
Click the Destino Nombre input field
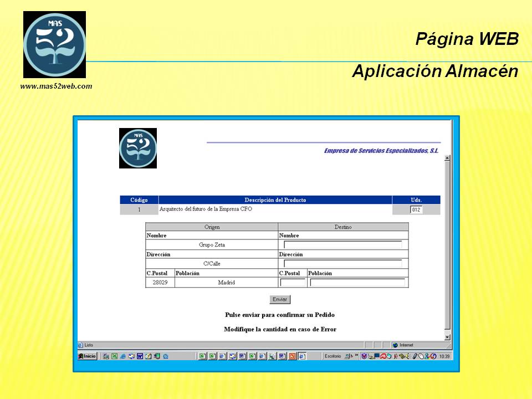pos(342,244)
